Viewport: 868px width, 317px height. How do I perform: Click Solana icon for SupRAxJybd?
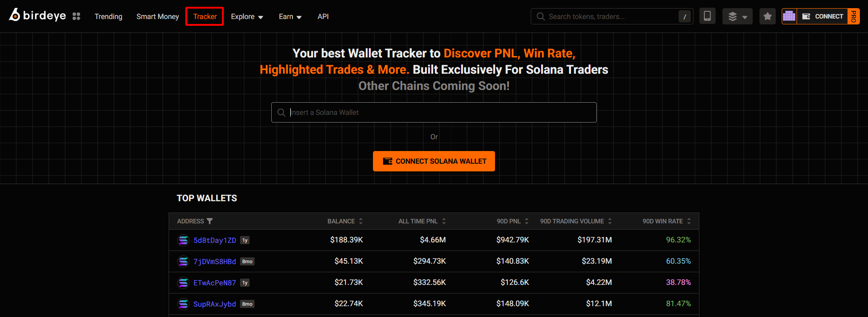[183, 304]
